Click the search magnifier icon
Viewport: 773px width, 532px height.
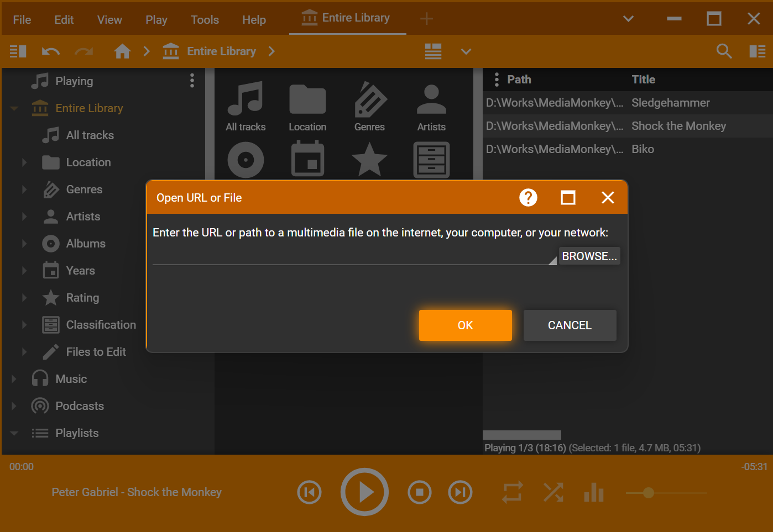point(724,51)
